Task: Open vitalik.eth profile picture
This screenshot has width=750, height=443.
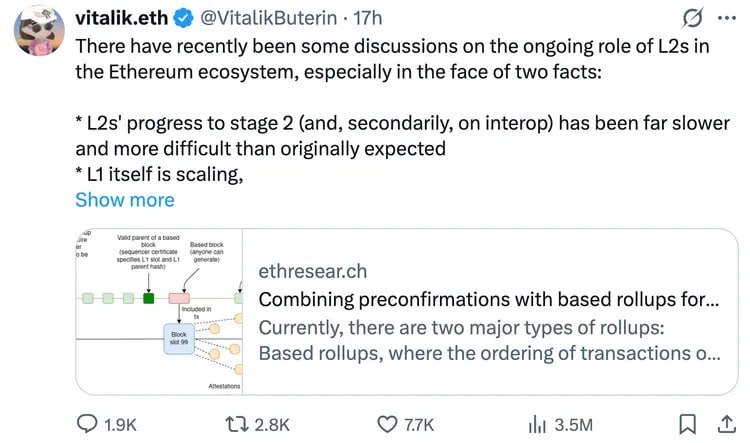Action: tap(38, 34)
